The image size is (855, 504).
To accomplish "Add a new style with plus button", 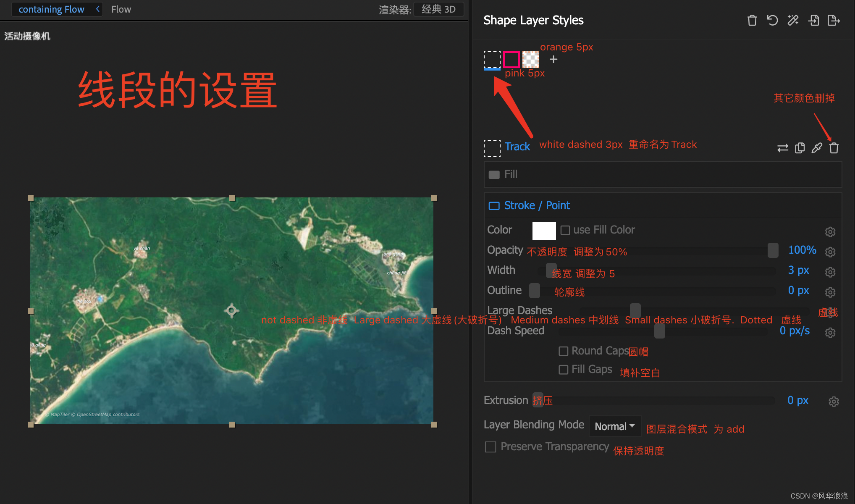I will [x=553, y=60].
